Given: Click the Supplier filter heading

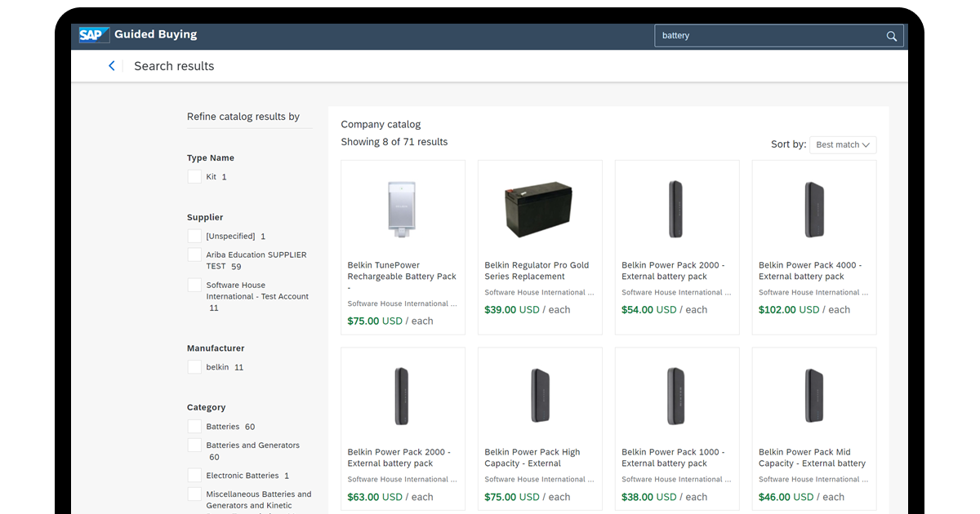Looking at the screenshot, I should pos(205,218).
